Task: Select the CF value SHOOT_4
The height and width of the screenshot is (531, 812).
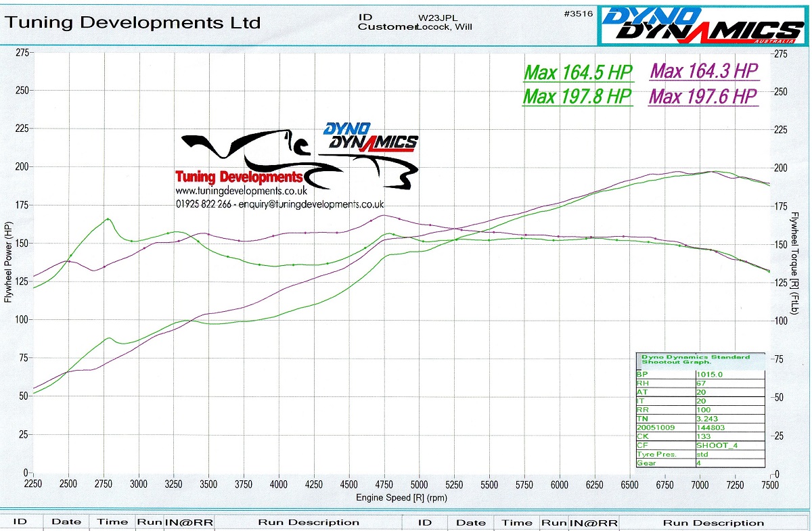Action: 717,445
